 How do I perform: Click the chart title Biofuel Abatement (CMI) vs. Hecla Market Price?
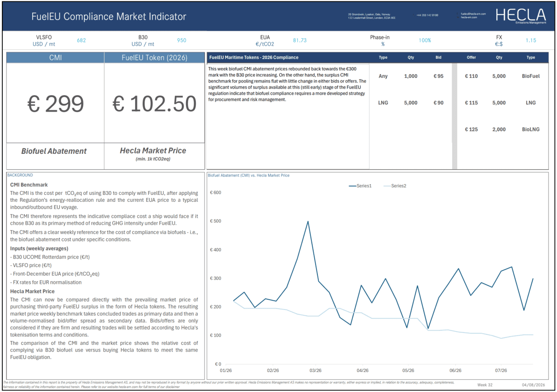pyautogui.click(x=248, y=175)
